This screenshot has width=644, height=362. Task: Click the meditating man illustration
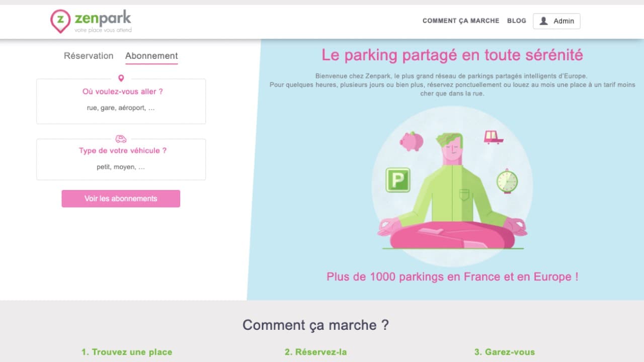[x=453, y=191]
